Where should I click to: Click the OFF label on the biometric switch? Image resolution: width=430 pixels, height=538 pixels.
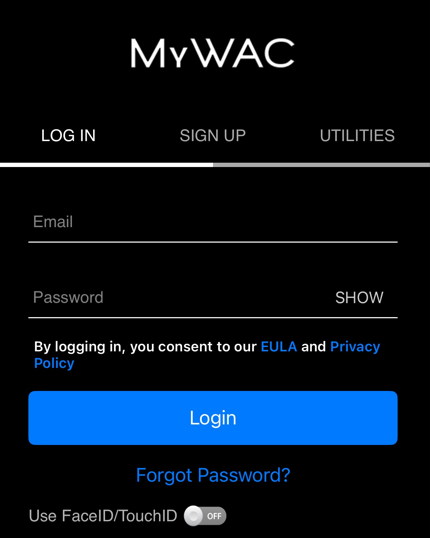(214, 516)
